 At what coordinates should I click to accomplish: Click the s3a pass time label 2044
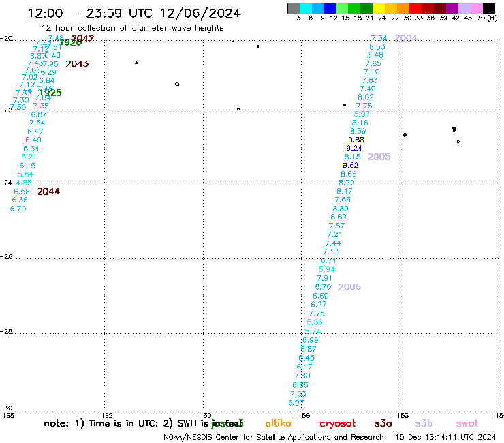coord(48,192)
